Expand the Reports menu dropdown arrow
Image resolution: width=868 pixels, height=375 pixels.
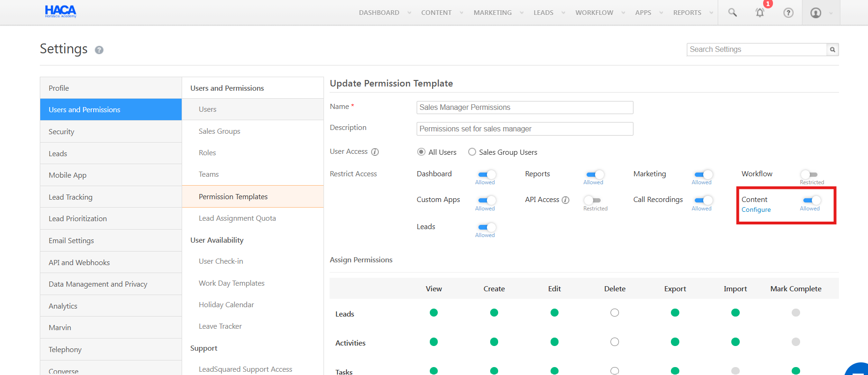tap(711, 13)
